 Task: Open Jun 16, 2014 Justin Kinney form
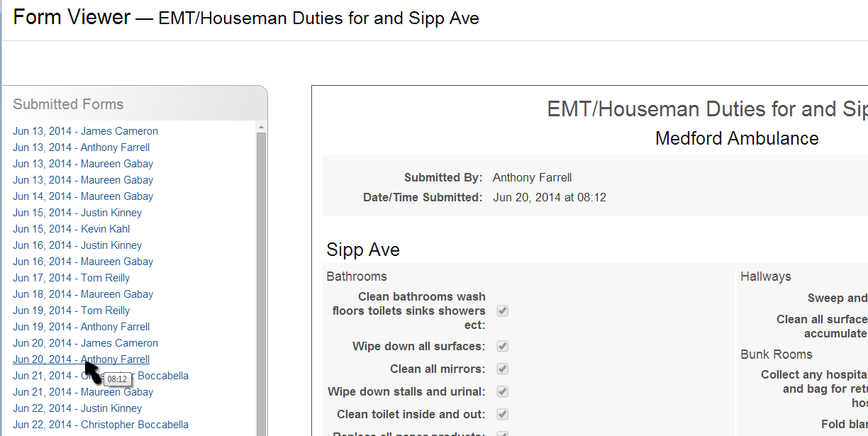[77, 245]
